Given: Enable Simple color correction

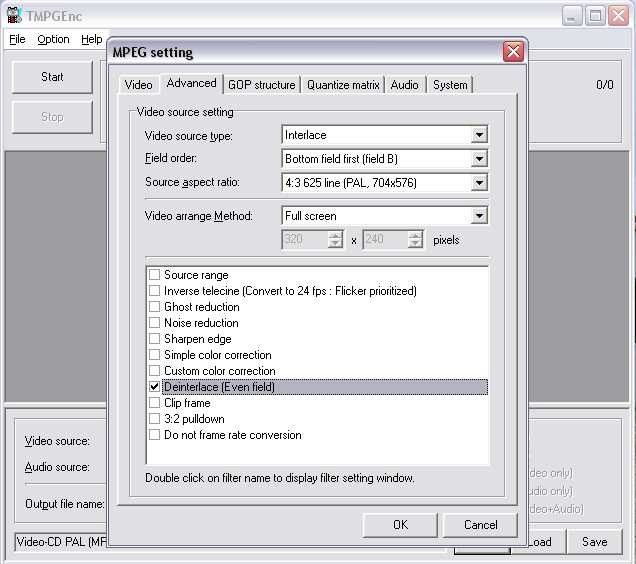Looking at the screenshot, I should tap(154, 355).
